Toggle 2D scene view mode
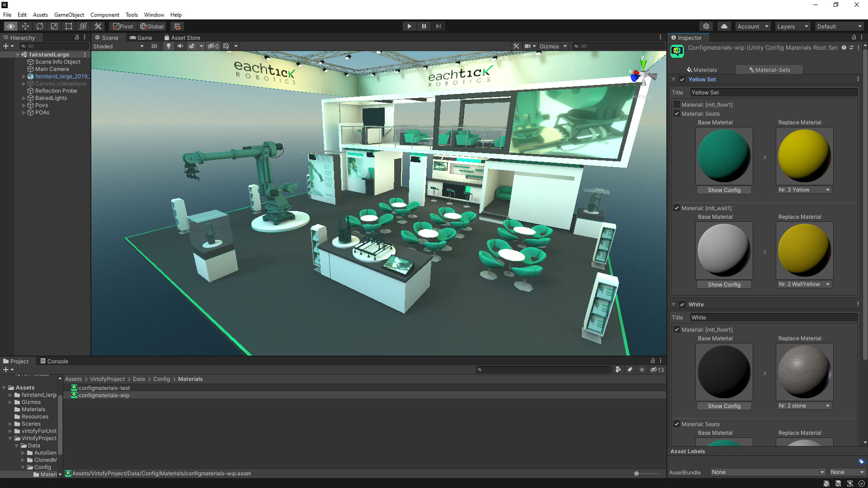Viewport: 868px width, 488px height. point(154,46)
